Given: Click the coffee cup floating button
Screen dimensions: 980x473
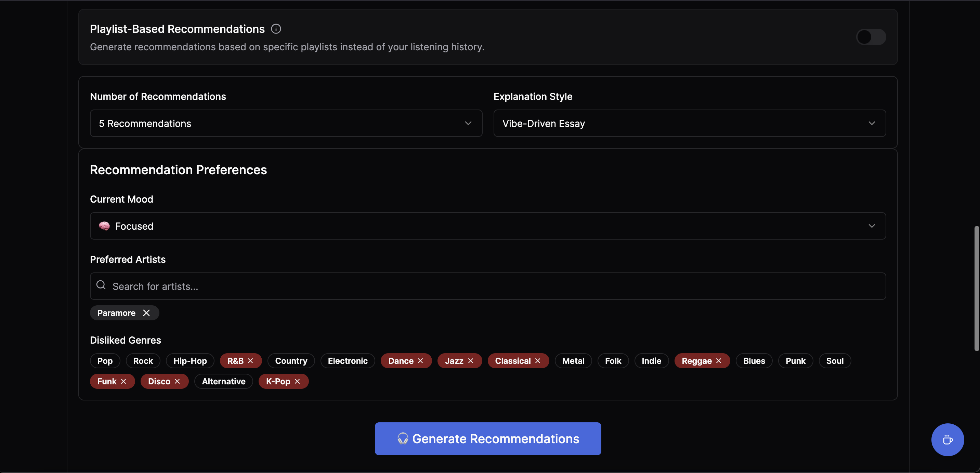Looking at the screenshot, I should click(x=947, y=440).
